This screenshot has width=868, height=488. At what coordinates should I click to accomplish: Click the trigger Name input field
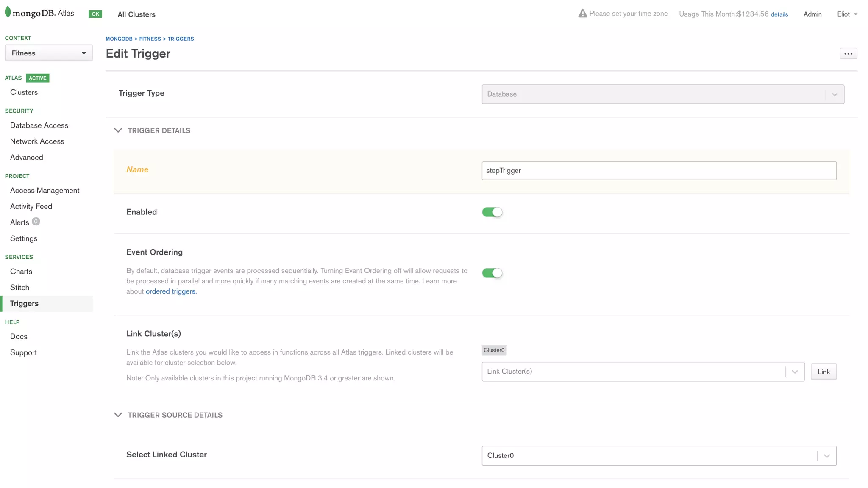pos(659,171)
